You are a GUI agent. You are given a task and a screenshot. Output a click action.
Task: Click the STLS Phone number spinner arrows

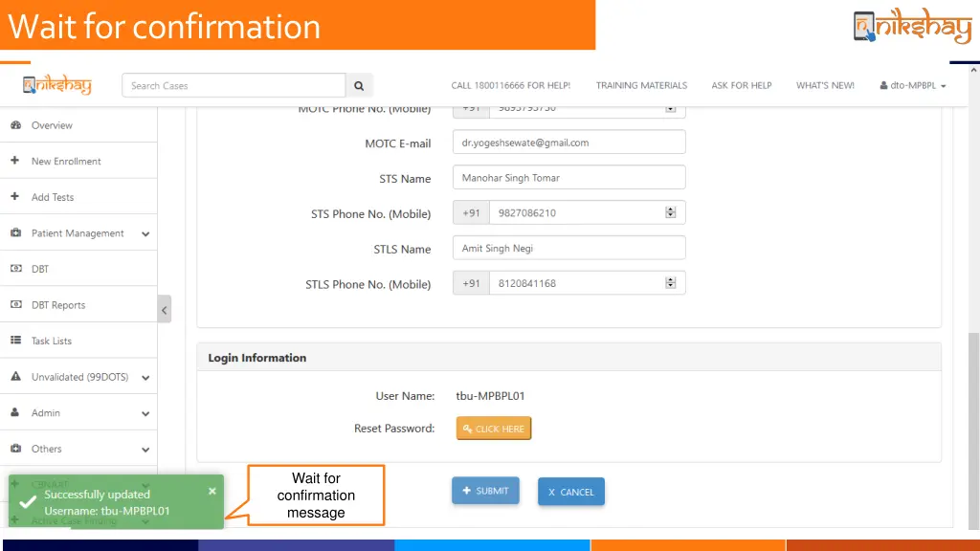pos(671,283)
